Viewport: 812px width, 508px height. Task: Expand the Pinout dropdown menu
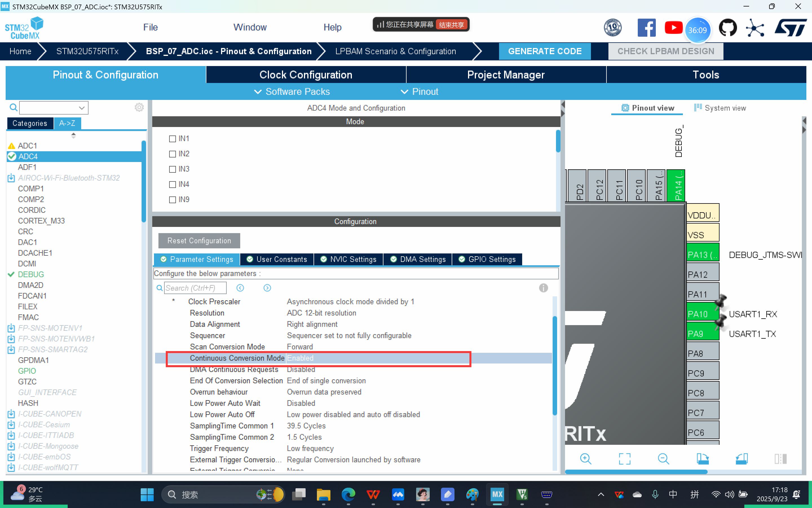[420, 91]
